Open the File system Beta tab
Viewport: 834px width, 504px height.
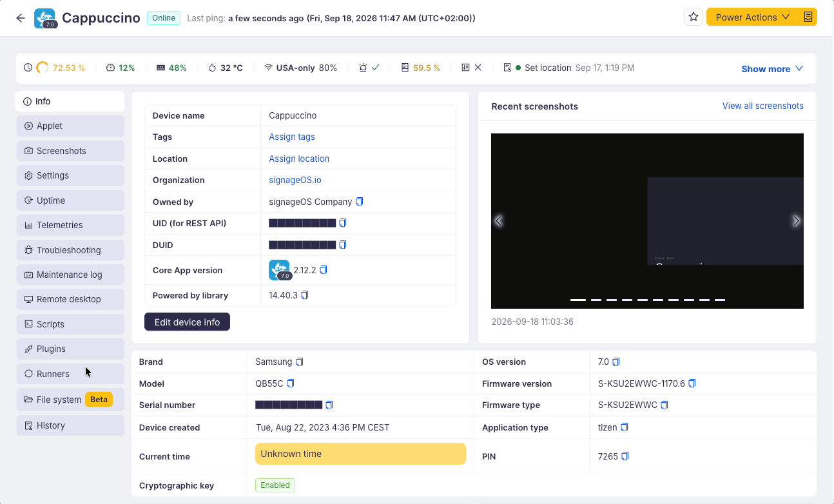point(70,400)
